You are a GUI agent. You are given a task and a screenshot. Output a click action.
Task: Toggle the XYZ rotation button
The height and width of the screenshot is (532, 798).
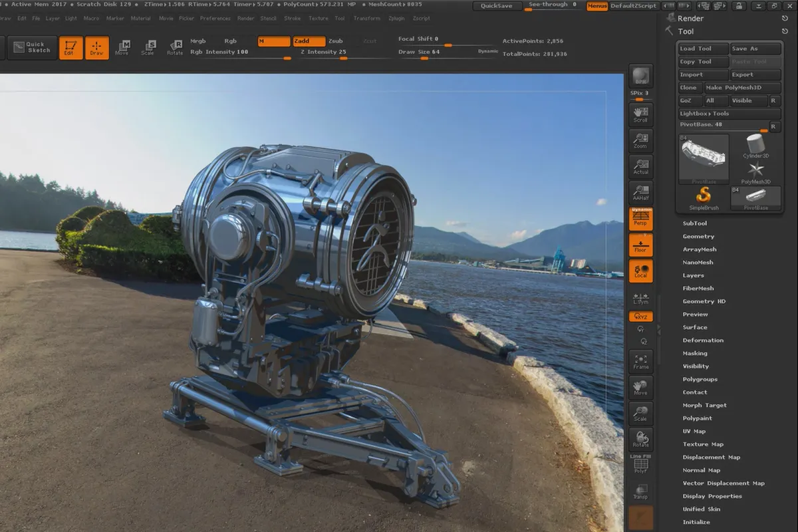[x=641, y=317]
